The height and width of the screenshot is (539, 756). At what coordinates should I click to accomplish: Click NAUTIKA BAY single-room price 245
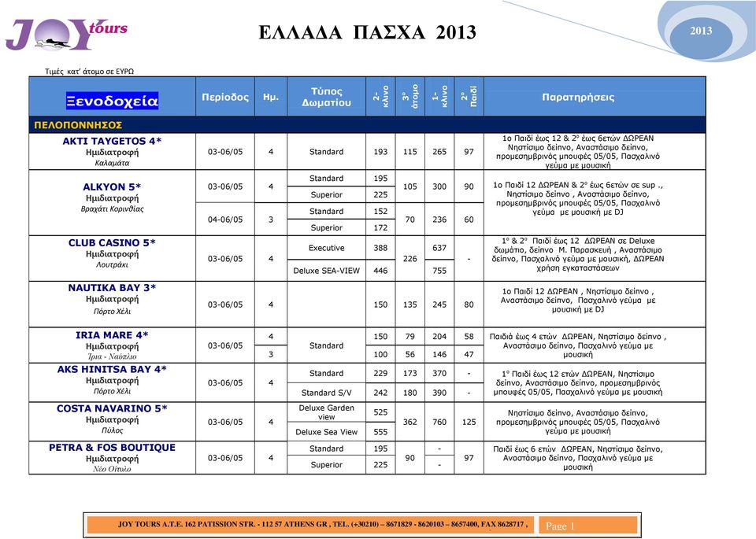[x=439, y=305]
